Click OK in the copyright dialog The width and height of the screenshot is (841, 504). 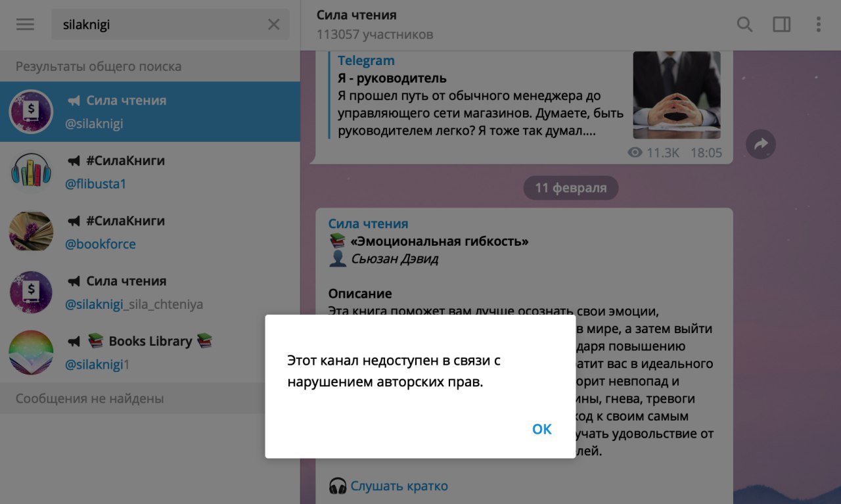coord(542,429)
